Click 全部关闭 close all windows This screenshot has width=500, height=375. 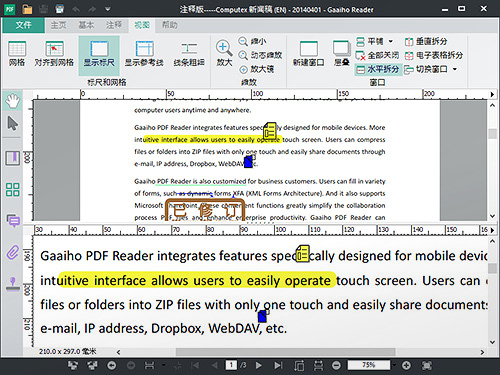pos(377,55)
